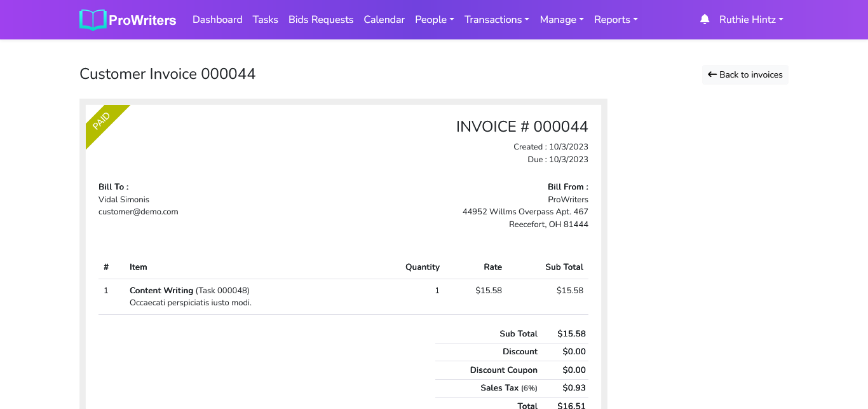Open the Calendar from the navbar
Image resolution: width=868 pixels, height=409 pixels.
point(384,20)
